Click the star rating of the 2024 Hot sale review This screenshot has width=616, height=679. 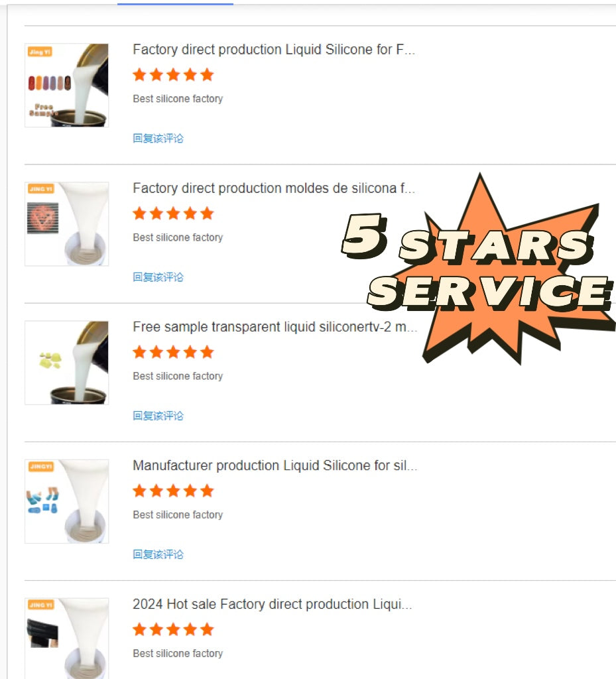coord(173,629)
